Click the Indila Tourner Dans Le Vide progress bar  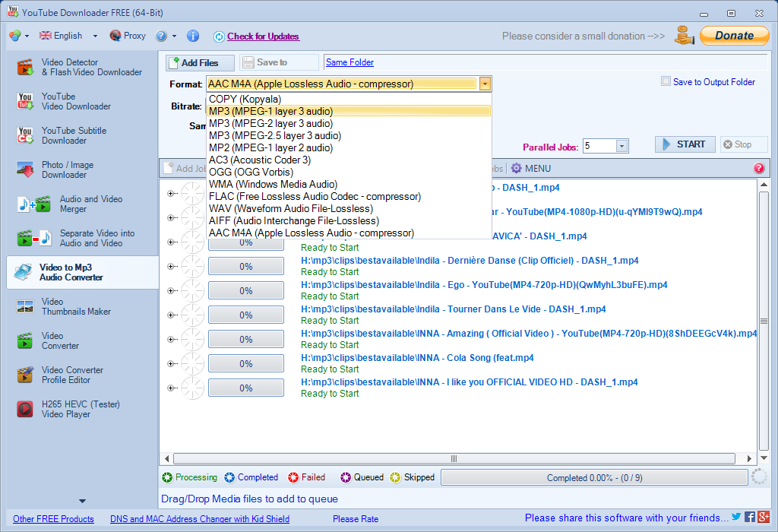pyautogui.click(x=246, y=315)
